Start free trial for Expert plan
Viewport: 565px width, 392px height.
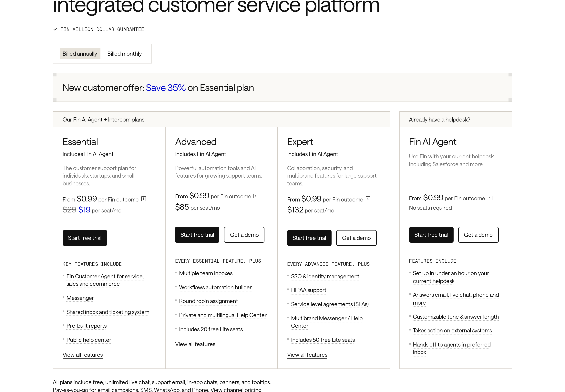click(309, 238)
